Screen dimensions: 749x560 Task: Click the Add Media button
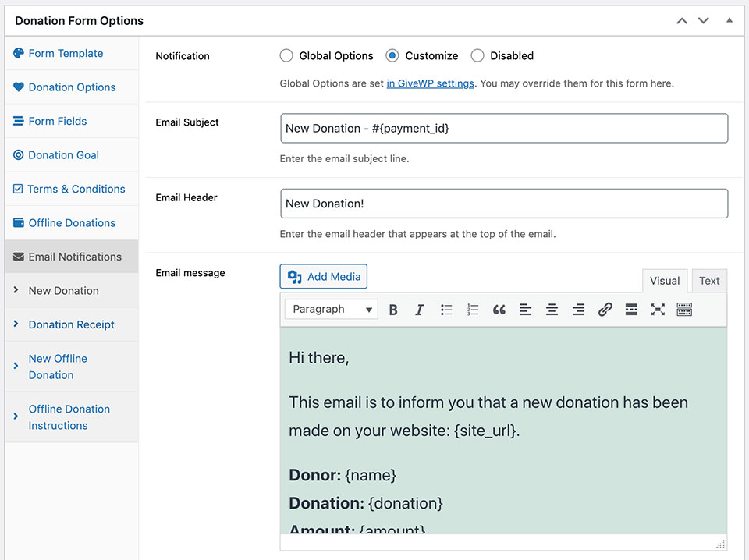323,276
